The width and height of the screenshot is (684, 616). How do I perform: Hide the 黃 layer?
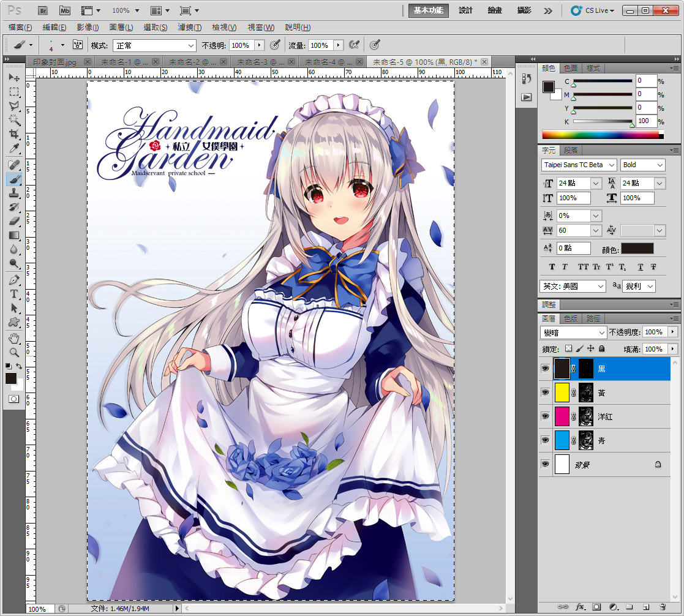click(x=545, y=393)
